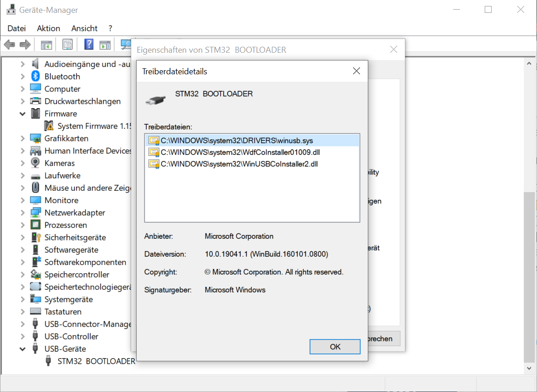Select the Computer monitor icon

tap(35, 88)
